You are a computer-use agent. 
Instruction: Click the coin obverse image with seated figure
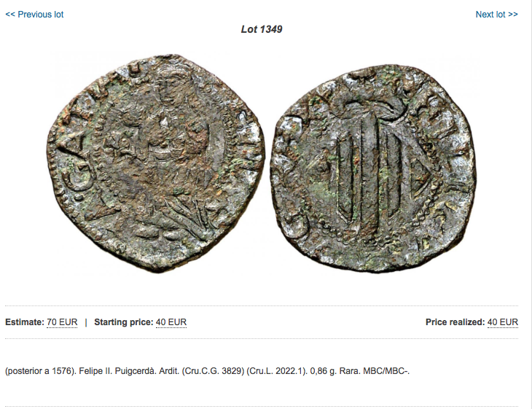[156, 163]
